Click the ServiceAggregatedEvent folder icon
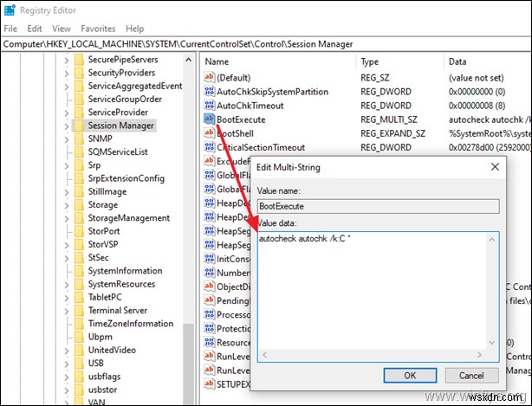This screenshot has height=406, width=532. pos(79,86)
